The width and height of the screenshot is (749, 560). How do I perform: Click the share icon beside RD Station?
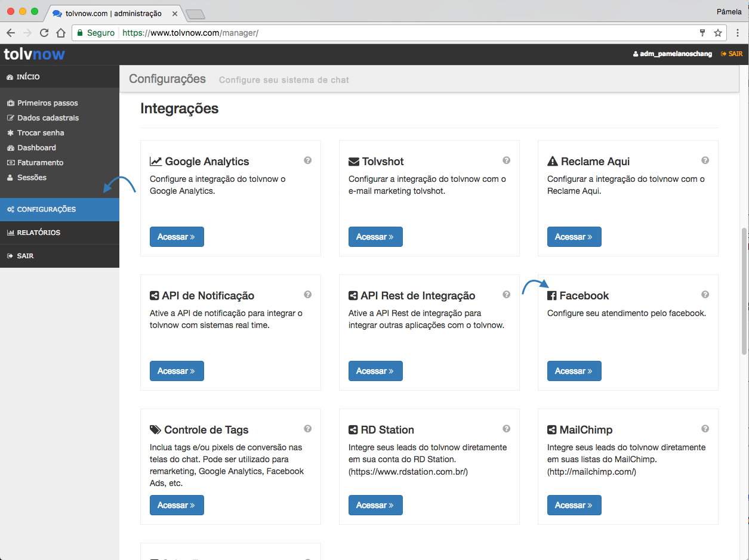tap(353, 430)
